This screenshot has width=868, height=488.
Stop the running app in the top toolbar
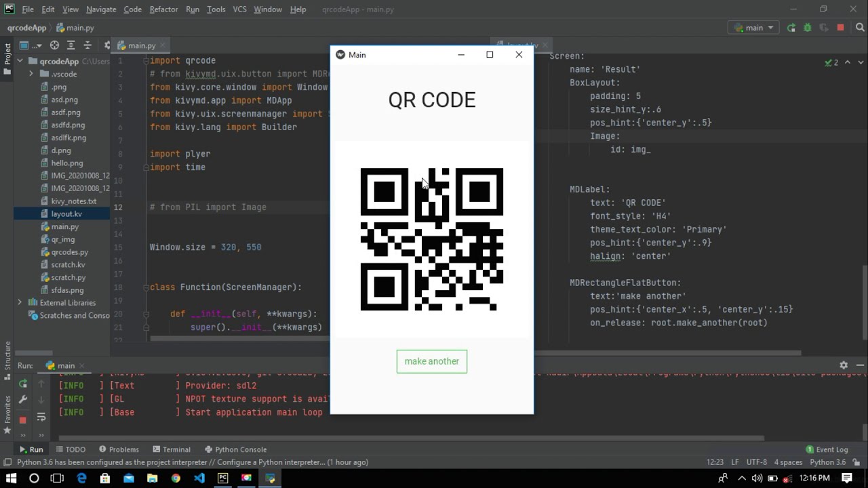[840, 28]
